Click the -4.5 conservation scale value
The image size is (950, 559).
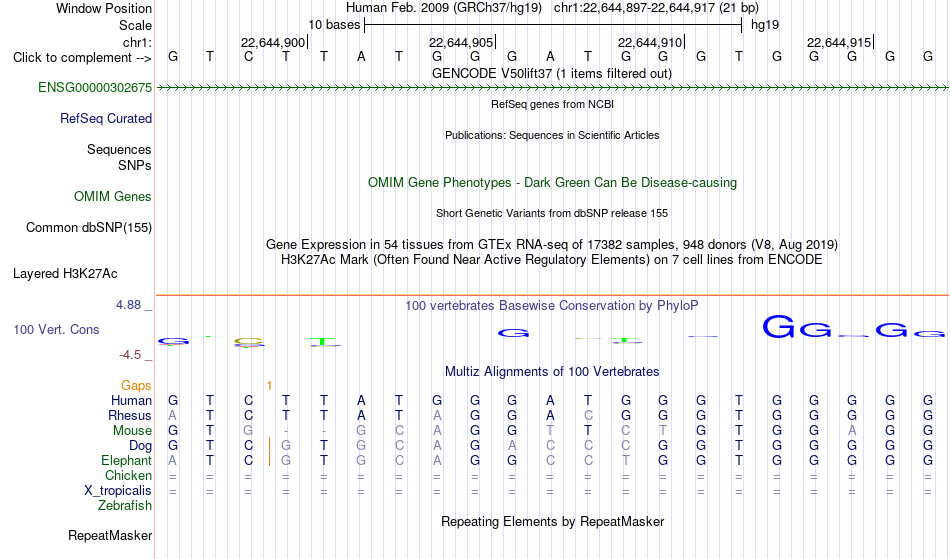click(x=130, y=354)
